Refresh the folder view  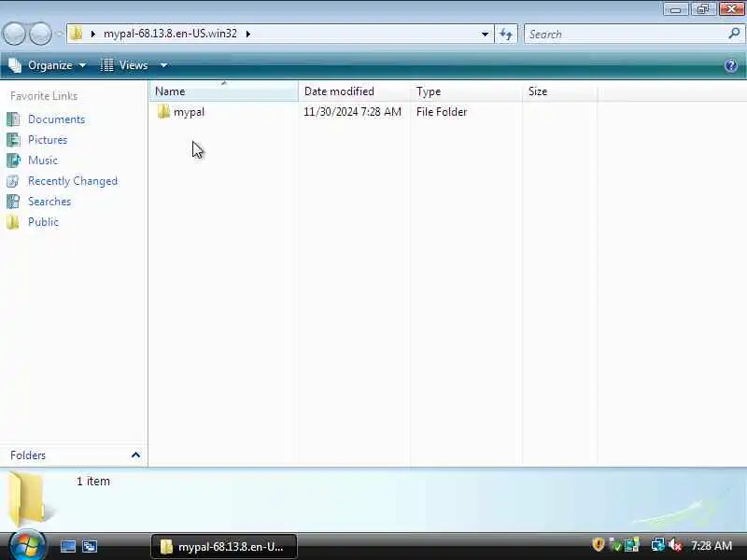click(506, 34)
